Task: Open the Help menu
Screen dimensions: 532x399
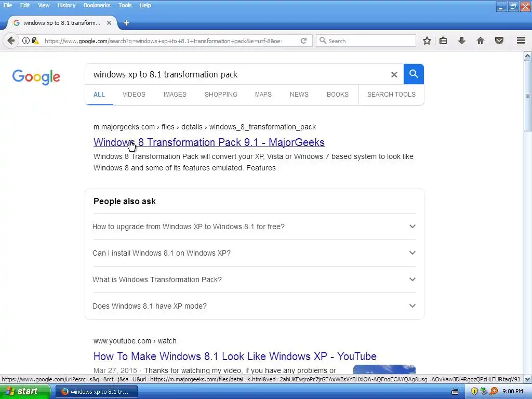Action: point(145,5)
